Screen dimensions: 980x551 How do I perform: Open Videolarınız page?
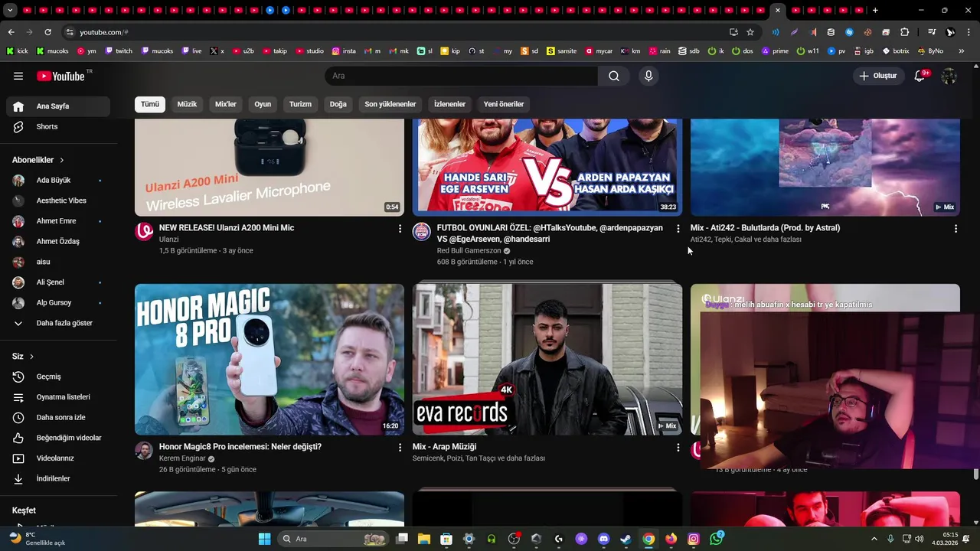[58, 458]
